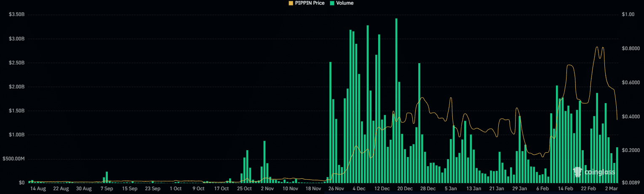Click the 4 Dec date label

click(359, 189)
